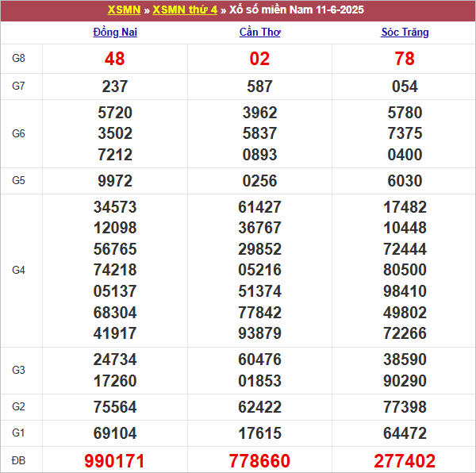Open the XSMN link in header
Viewport: 476px width, 473px height.
(124, 10)
